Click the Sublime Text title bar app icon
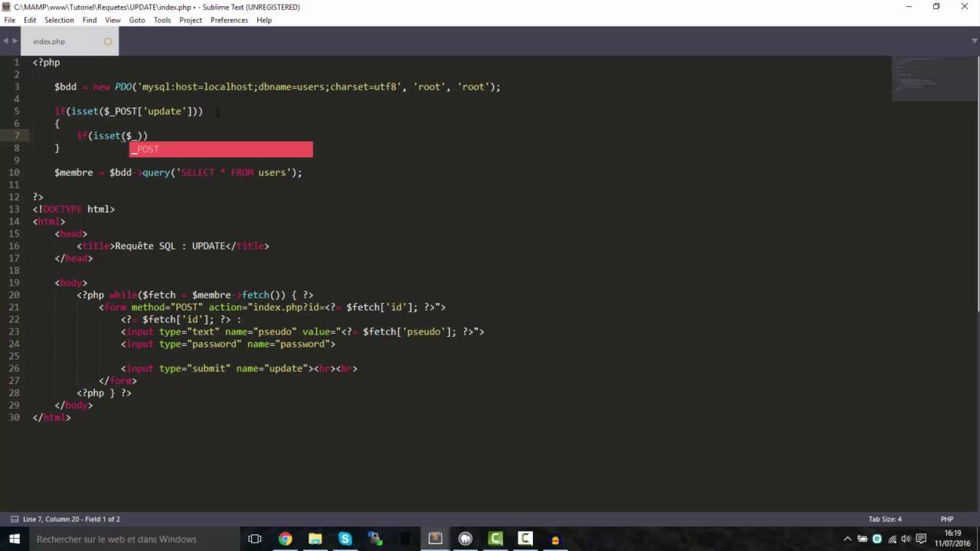Viewport: 980px width, 551px height. pyautogui.click(x=6, y=7)
